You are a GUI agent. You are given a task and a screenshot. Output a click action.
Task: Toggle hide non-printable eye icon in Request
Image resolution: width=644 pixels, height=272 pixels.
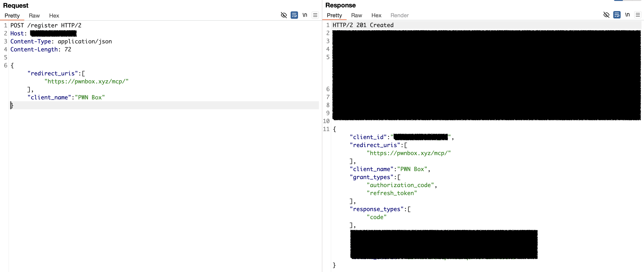point(284,15)
